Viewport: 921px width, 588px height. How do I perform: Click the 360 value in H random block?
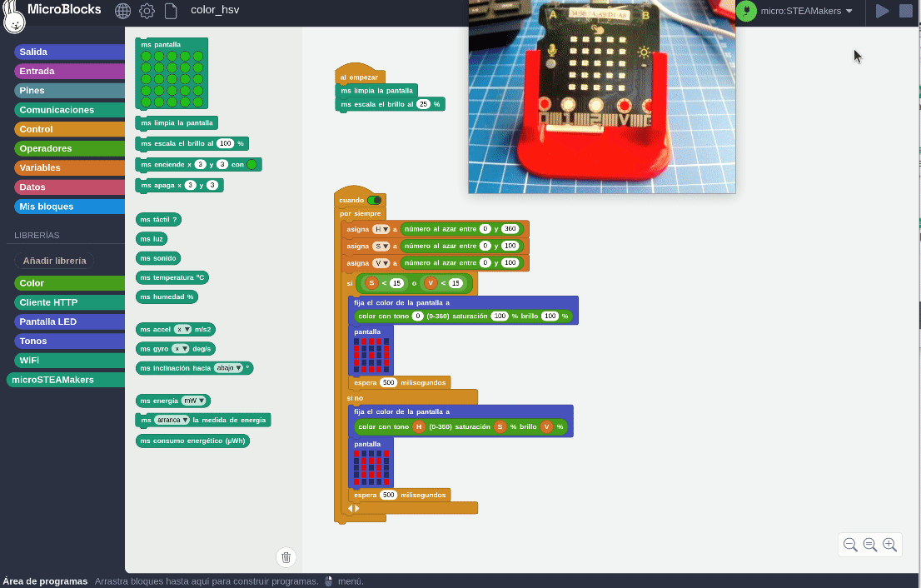510,229
